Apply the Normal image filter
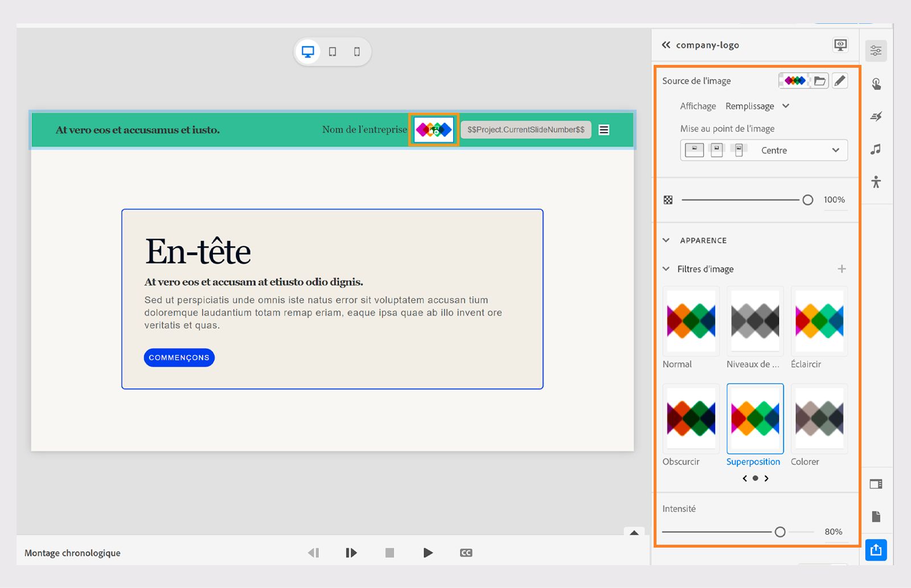This screenshot has width=911, height=588. click(x=691, y=321)
